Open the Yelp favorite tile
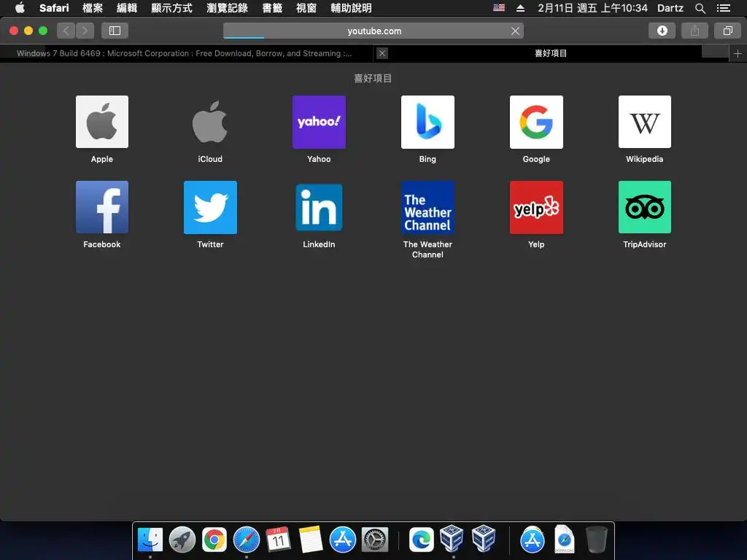Viewport: 747px width, 560px height. (536, 207)
